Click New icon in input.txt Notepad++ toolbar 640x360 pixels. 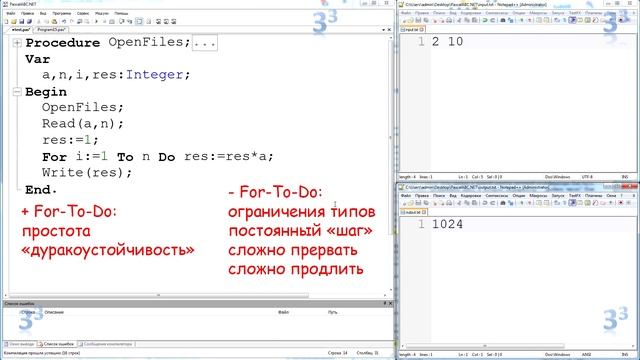coord(404,20)
